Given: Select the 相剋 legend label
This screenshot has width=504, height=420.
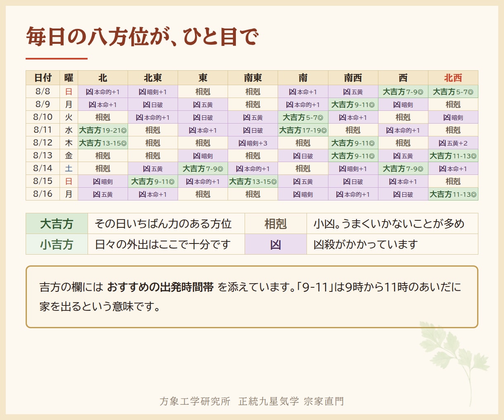Looking at the screenshot, I should pyautogui.click(x=276, y=224).
